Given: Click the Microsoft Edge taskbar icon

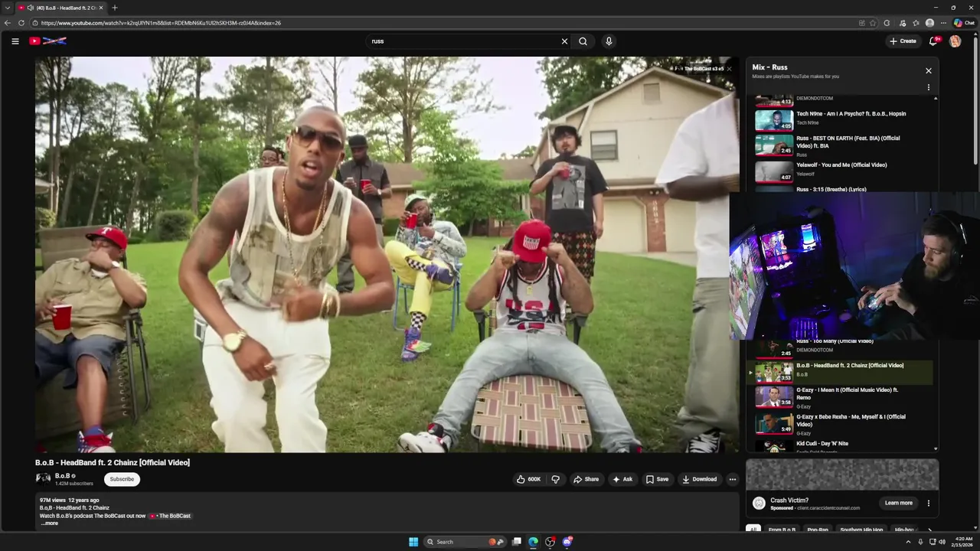Looking at the screenshot, I should click(533, 542).
